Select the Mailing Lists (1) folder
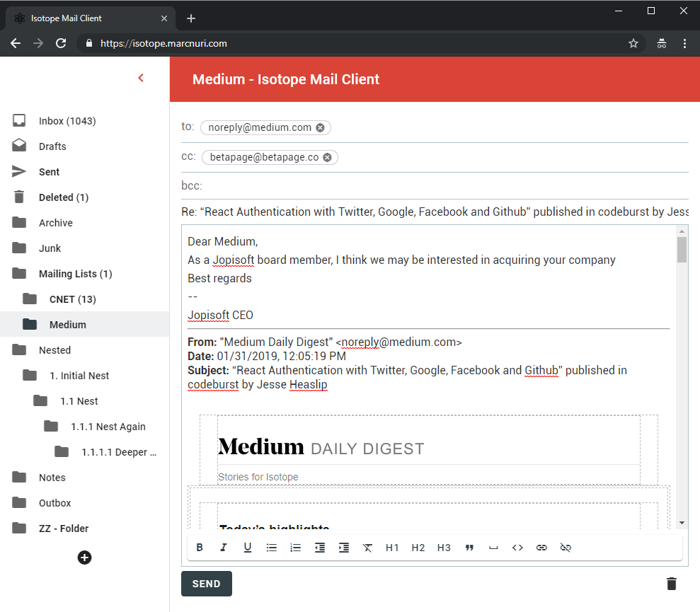 [x=84, y=274]
